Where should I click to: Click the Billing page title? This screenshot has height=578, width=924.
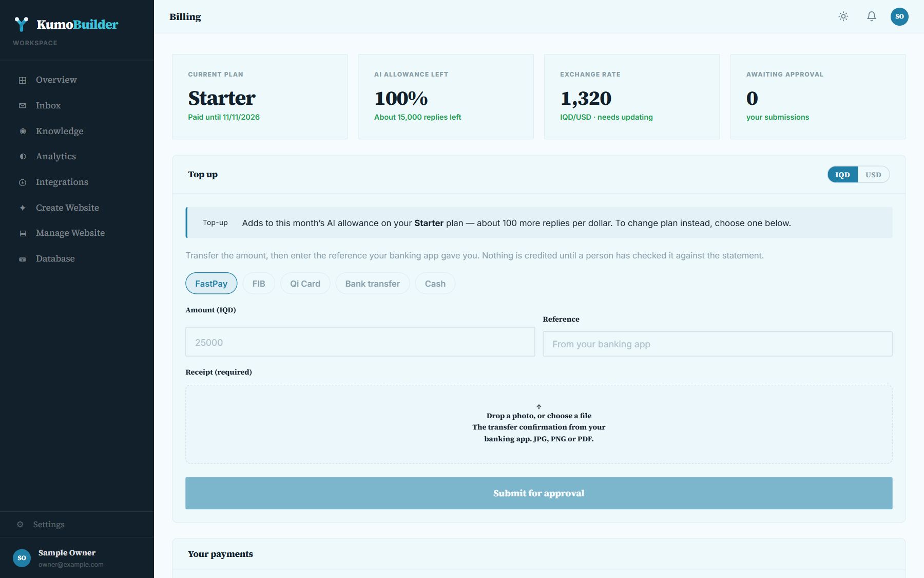[185, 16]
